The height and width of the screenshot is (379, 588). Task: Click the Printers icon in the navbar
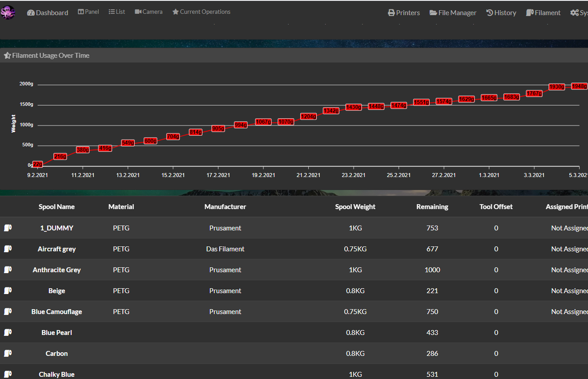coord(391,12)
